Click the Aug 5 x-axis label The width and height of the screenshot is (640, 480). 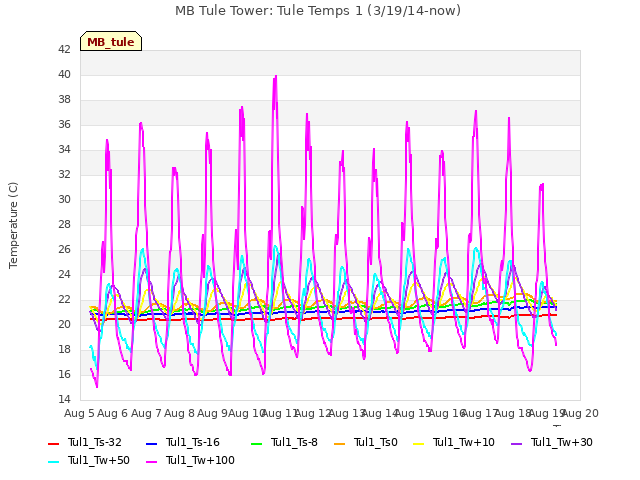(79, 413)
